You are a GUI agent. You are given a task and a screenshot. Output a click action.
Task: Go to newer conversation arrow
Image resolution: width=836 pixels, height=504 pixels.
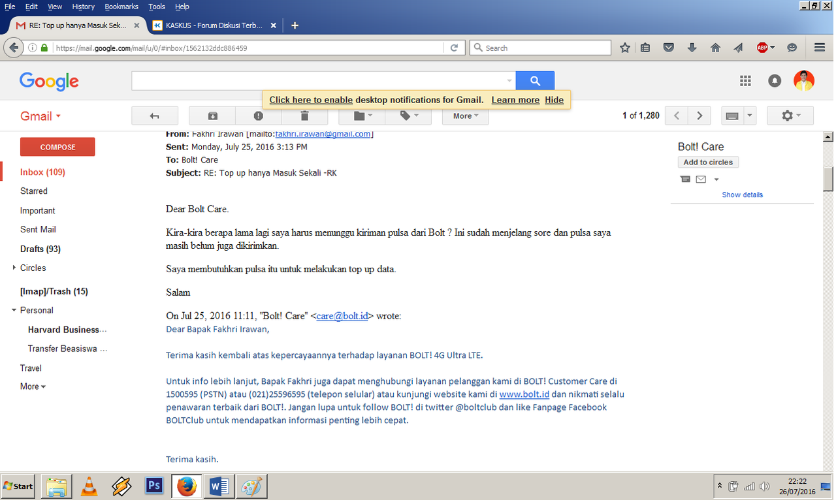pos(677,116)
